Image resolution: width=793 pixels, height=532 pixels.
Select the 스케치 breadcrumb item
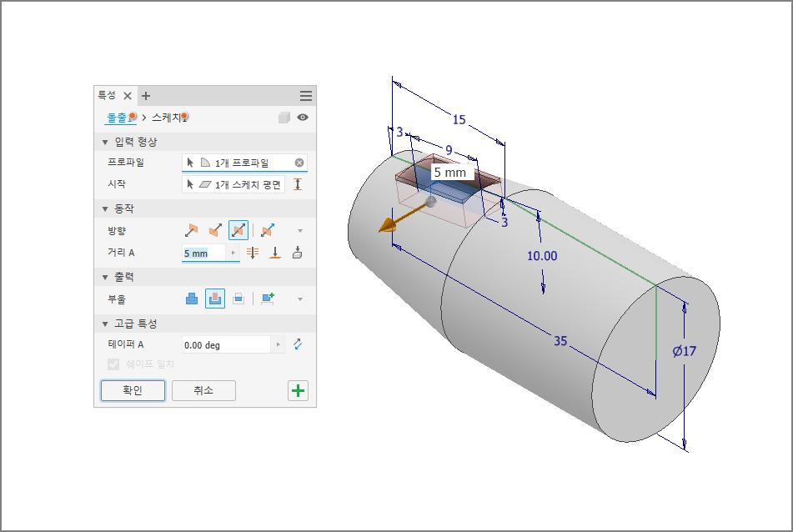point(170,118)
